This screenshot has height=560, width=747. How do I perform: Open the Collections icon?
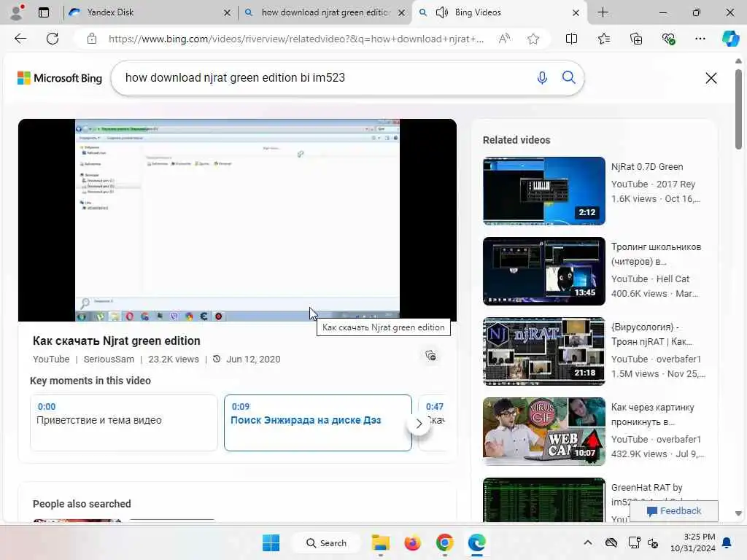(x=636, y=39)
